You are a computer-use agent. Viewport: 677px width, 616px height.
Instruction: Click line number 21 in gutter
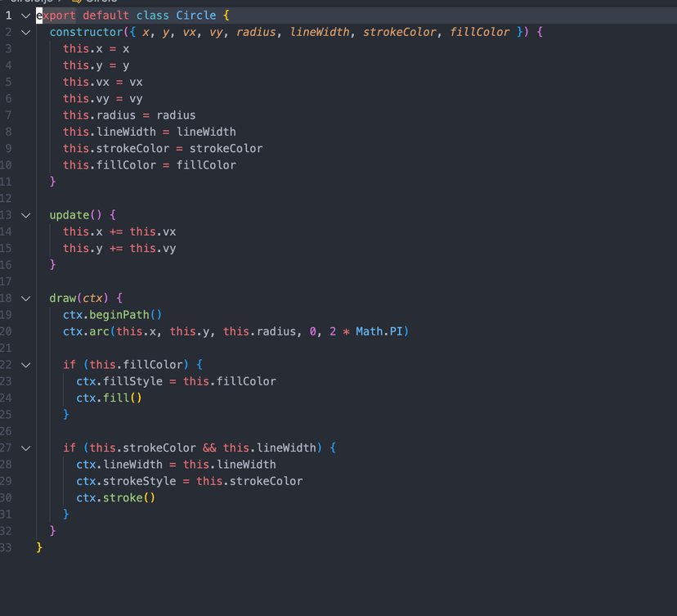pyautogui.click(x=6, y=348)
